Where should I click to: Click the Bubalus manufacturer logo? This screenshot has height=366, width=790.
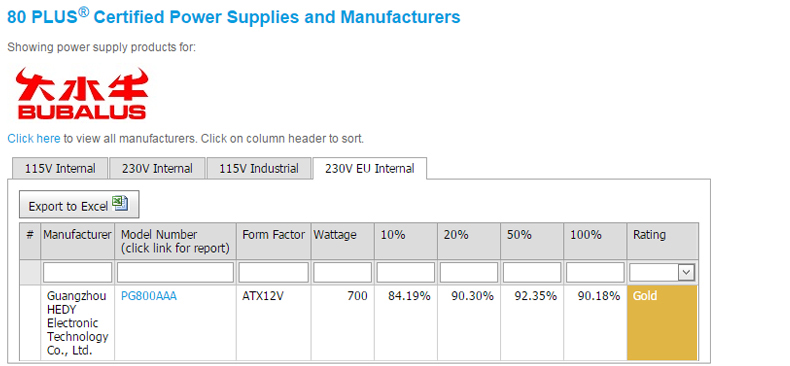point(82,93)
